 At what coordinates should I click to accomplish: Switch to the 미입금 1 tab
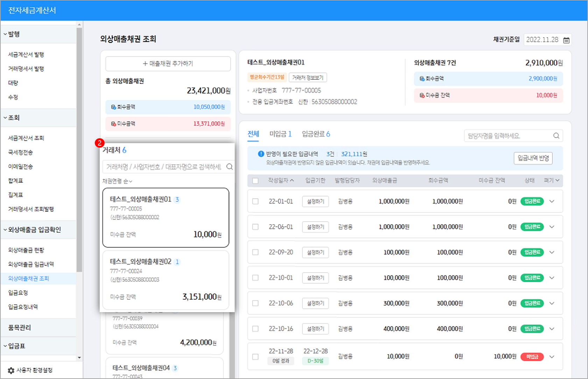point(281,134)
